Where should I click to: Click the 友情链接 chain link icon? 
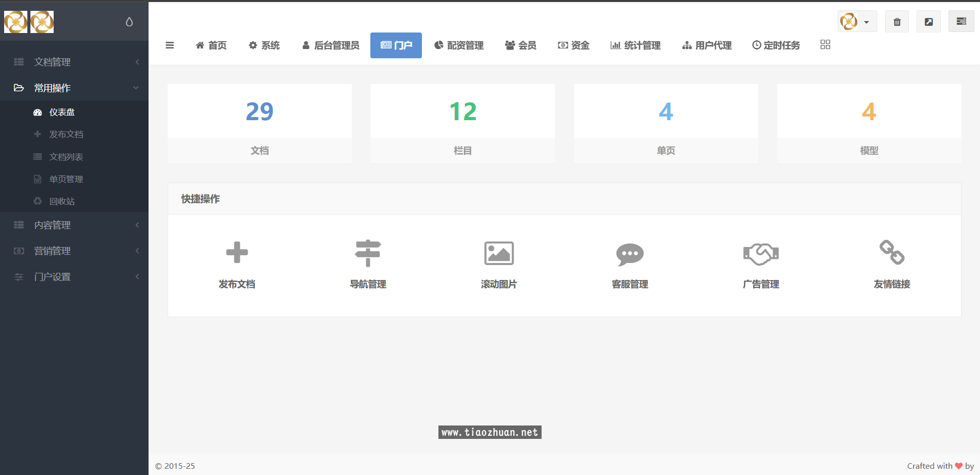pos(892,253)
